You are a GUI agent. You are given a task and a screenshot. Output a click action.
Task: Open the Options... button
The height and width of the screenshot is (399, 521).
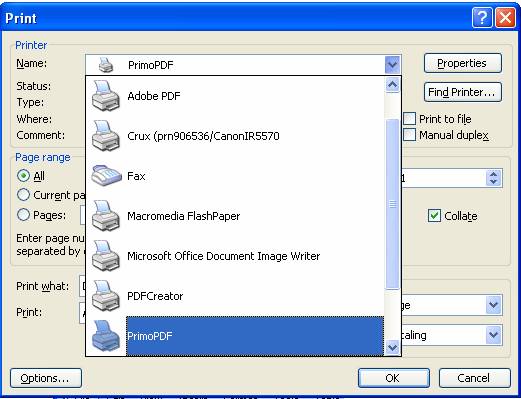46,378
